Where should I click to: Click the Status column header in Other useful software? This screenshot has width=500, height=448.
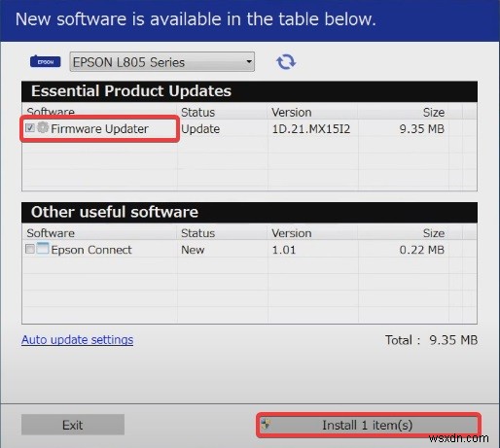(197, 233)
